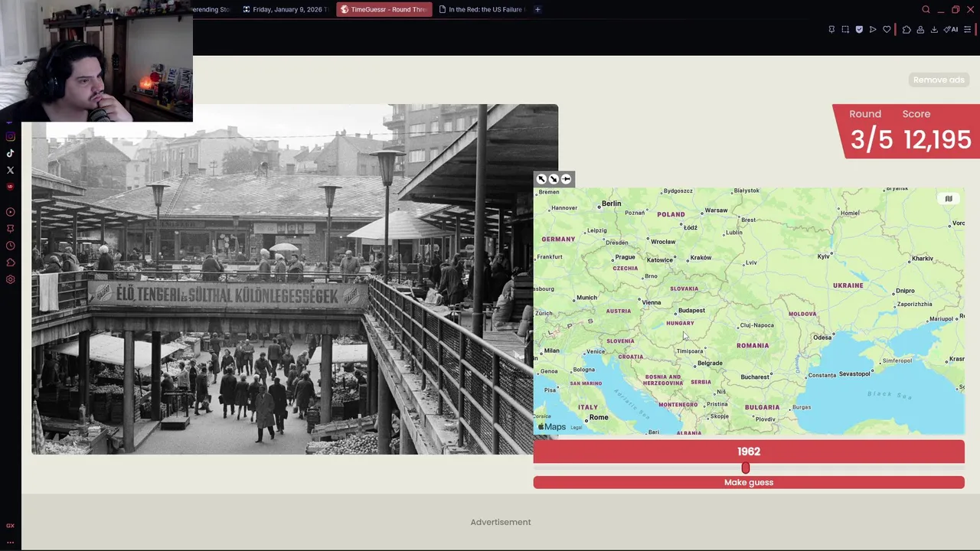Open the easy setup sliders icon
This screenshot has height=551, width=980.
[x=968, y=29]
